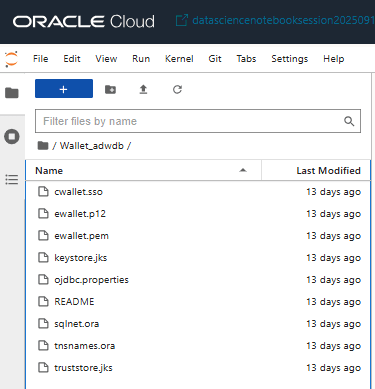Click the blue New Launcher plus button
Viewport: 375px width, 389px height.
click(64, 89)
